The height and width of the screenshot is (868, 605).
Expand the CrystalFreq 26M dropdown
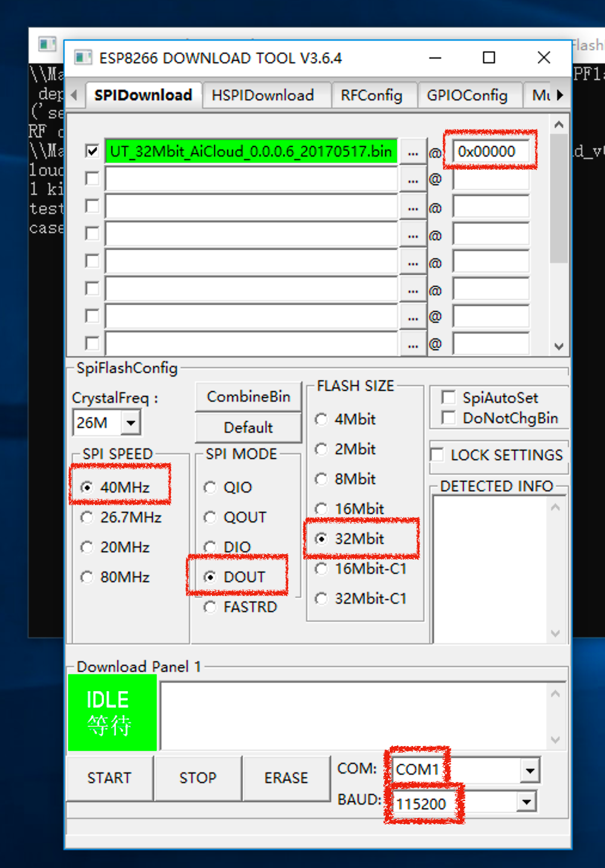tap(131, 423)
